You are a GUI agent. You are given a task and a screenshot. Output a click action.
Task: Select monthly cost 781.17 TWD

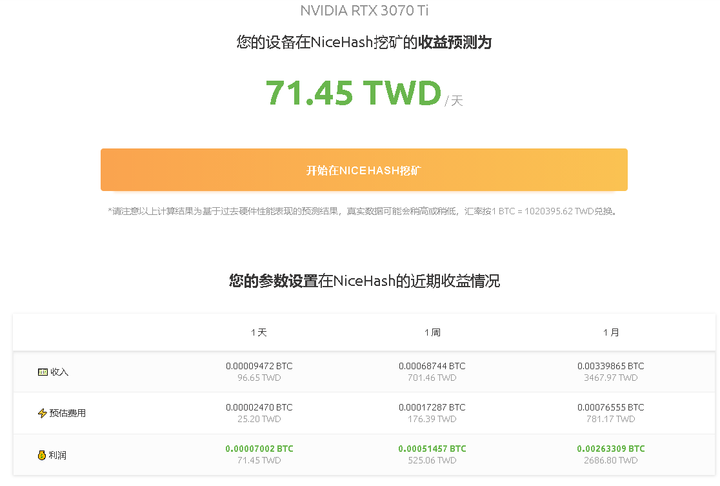point(611,419)
